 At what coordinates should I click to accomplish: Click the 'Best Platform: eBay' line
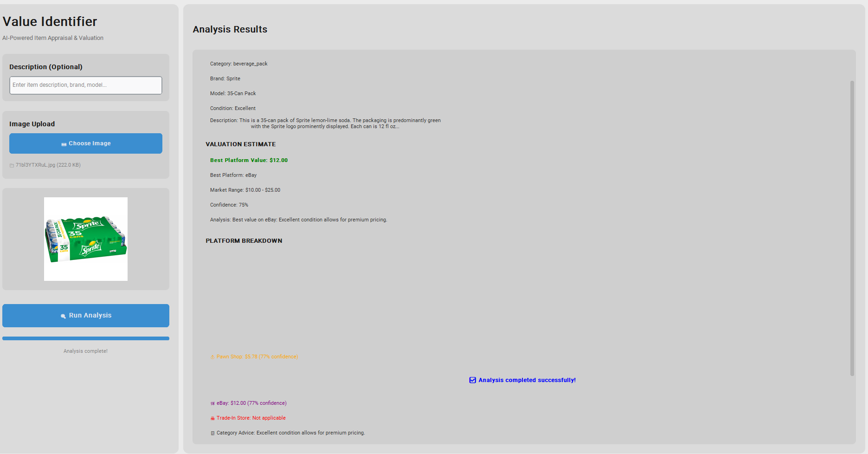[x=233, y=175]
